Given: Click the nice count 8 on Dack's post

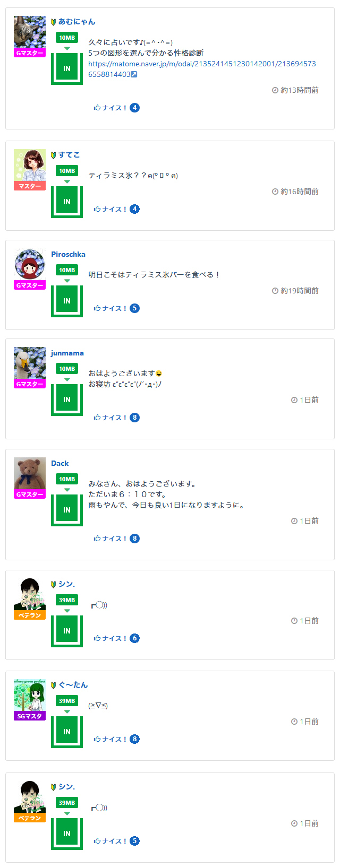Looking at the screenshot, I should (x=135, y=539).
